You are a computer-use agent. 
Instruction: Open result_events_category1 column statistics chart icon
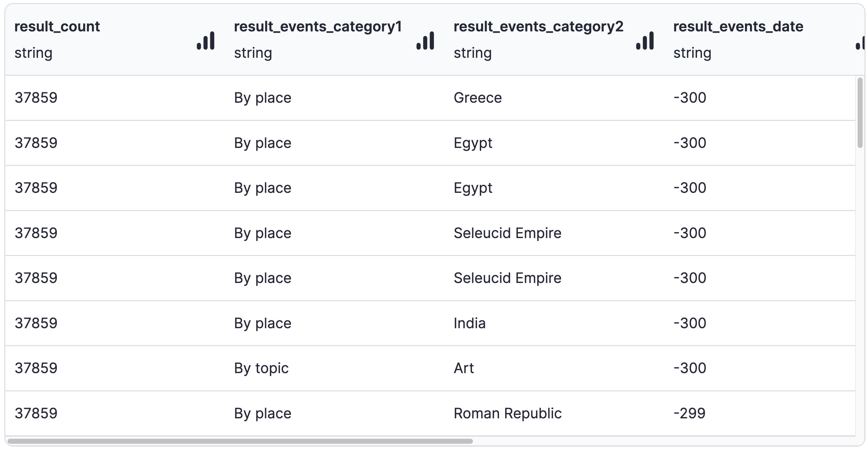pos(425,41)
